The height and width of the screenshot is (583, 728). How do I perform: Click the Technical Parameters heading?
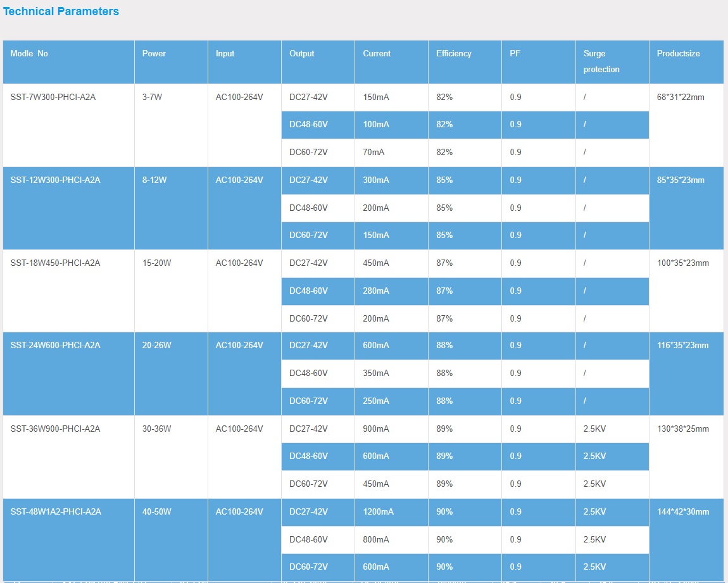pos(61,11)
